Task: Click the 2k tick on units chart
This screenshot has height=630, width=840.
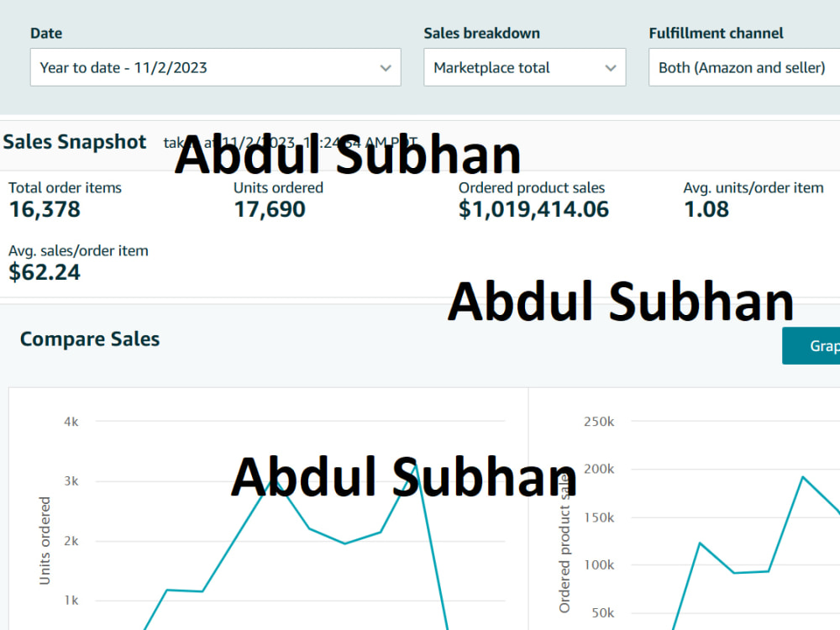Action: (71, 541)
